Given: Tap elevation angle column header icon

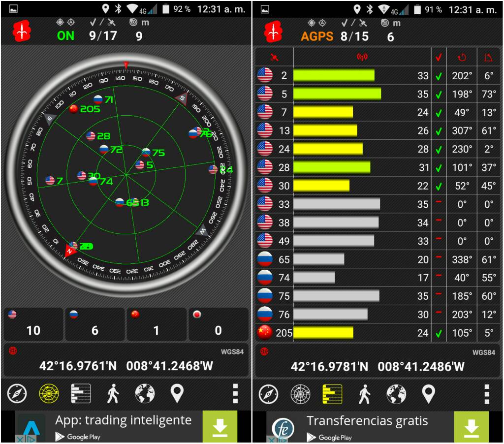Looking at the screenshot, I should pyautogui.click(x=489, y=58).
